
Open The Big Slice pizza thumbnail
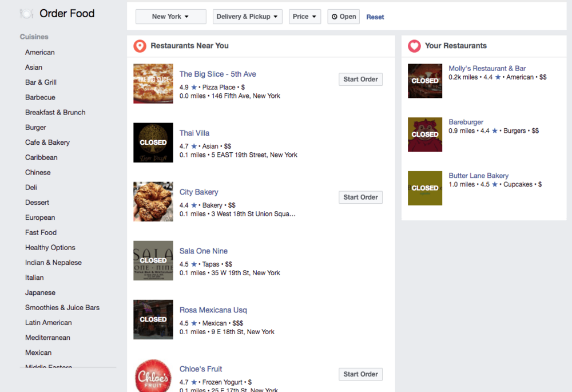(153, 84)
